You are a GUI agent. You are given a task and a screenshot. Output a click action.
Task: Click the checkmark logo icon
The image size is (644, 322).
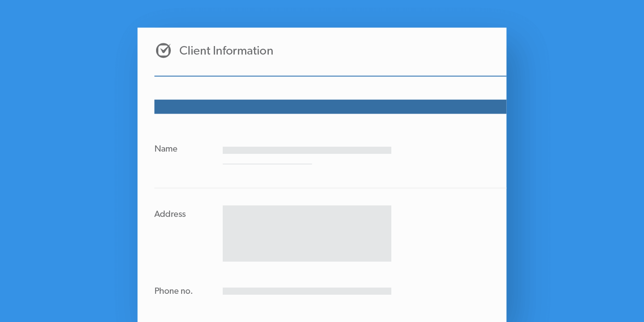(x=163, y=51)
